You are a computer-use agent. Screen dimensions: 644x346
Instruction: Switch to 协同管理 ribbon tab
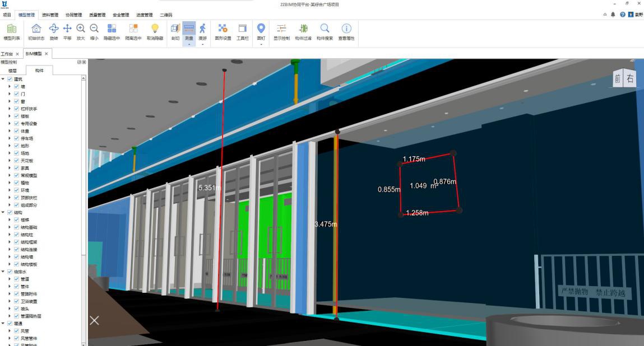pyautogui.click(x=74, y=15)
